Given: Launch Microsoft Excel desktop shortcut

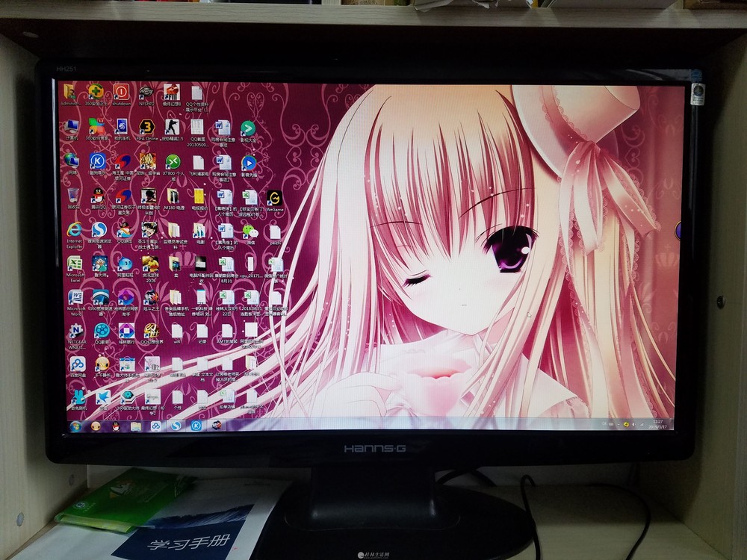Looking at the screenshot, I should point(74,265).
